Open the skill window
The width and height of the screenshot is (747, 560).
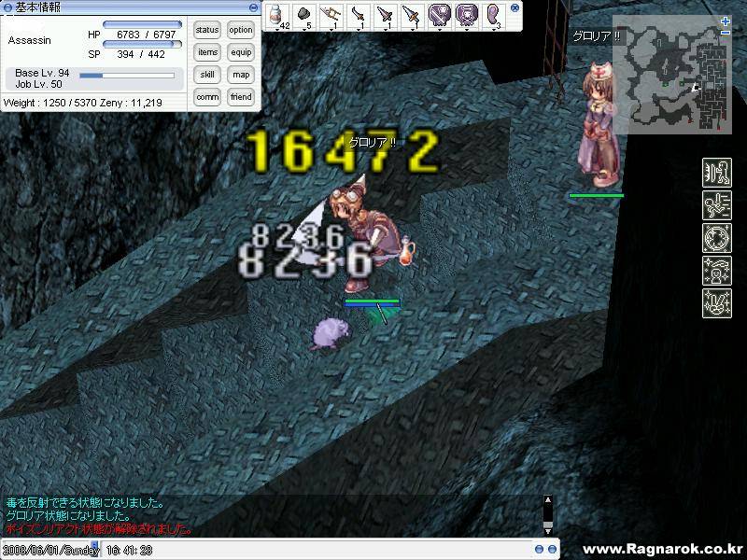(207, 75)
